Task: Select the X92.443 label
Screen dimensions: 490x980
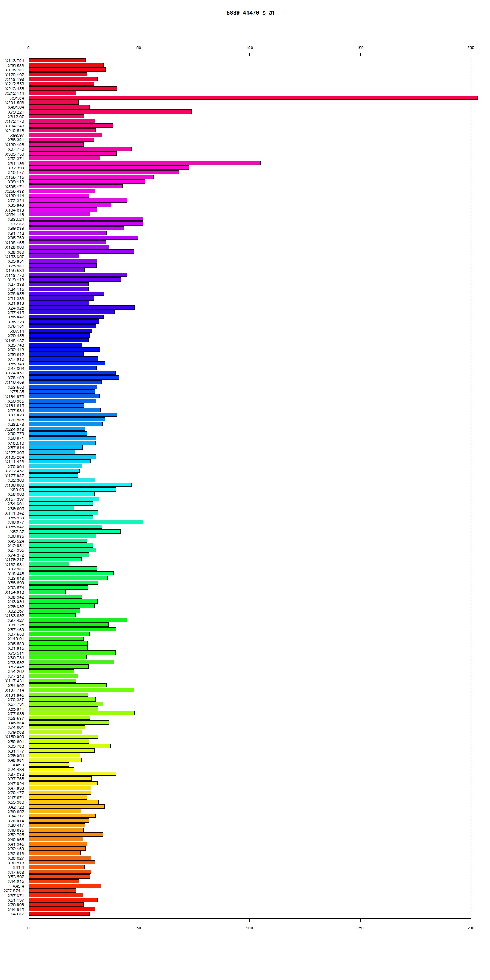Action: pyautogui.click(x=16, y=350)
